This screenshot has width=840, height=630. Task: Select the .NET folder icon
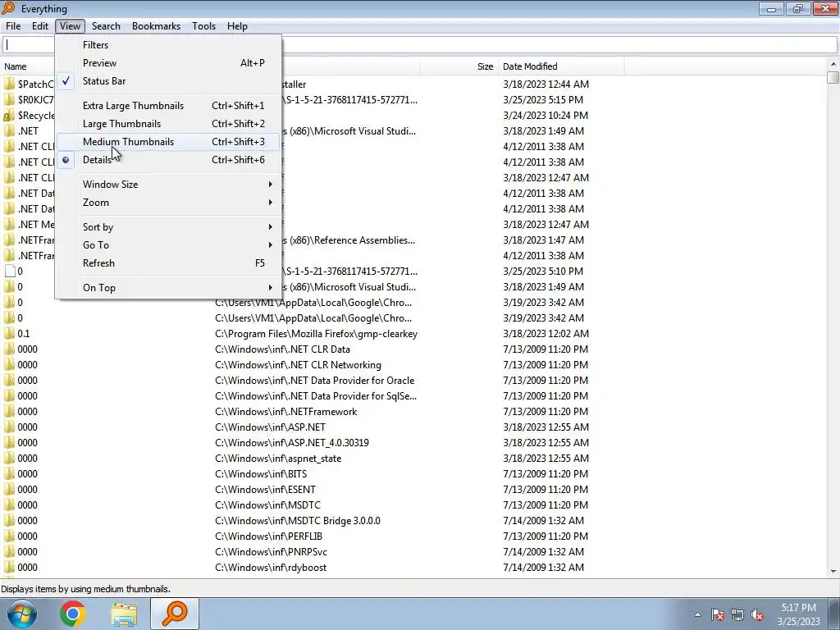[x=9, y=130]
